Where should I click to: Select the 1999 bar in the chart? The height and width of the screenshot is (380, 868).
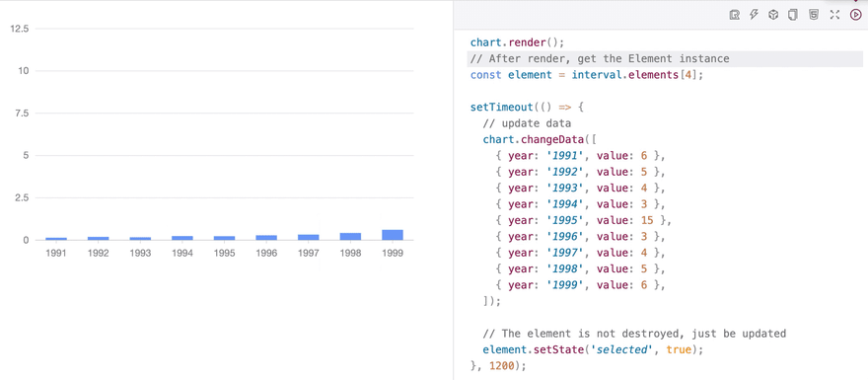(393, 235)
